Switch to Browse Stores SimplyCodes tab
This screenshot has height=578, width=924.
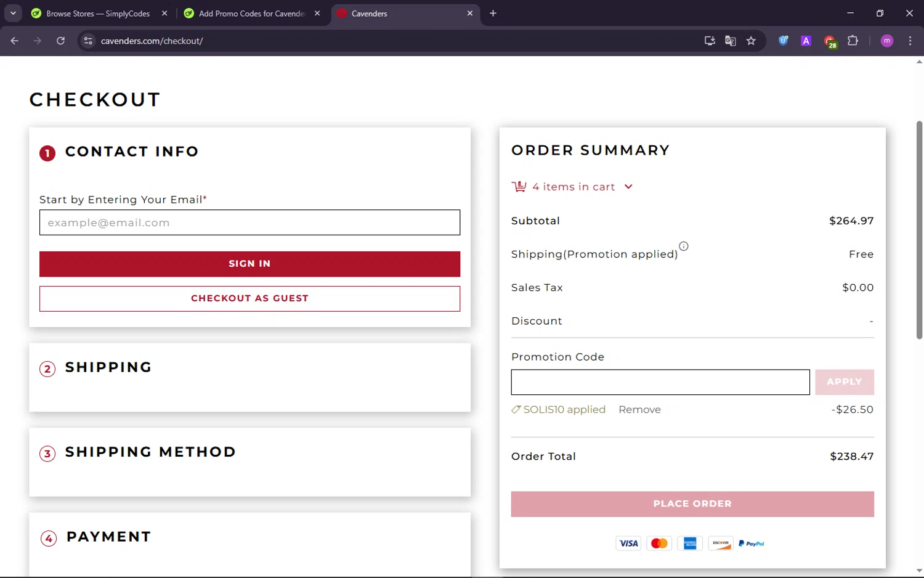99,14
